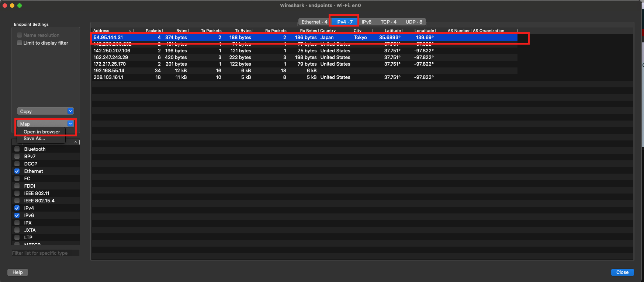Select the IPv4 · 7 tab
644x282 pixels.
(344, 22)
